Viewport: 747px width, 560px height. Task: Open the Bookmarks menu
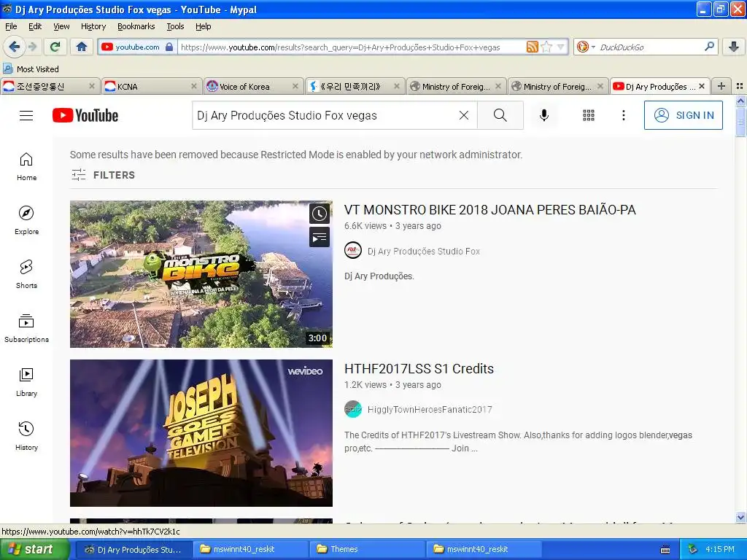click(136, 26)
